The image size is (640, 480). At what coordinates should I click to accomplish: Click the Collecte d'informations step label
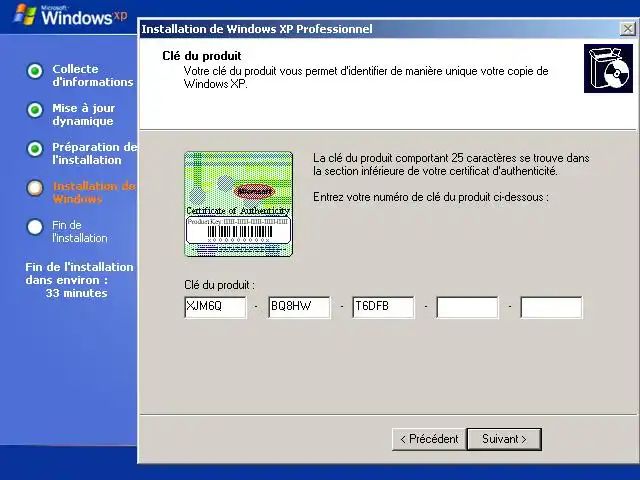click(93, 76)
